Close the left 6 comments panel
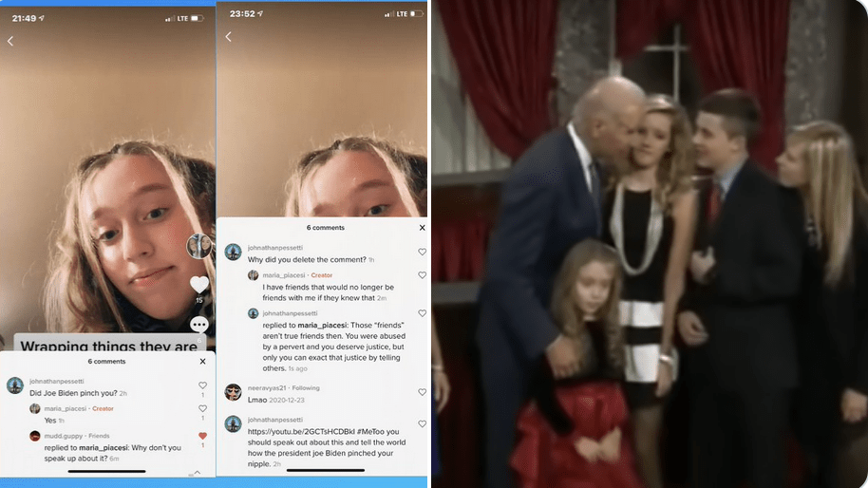Screen dimensions: 868x488 coord(202,362)
